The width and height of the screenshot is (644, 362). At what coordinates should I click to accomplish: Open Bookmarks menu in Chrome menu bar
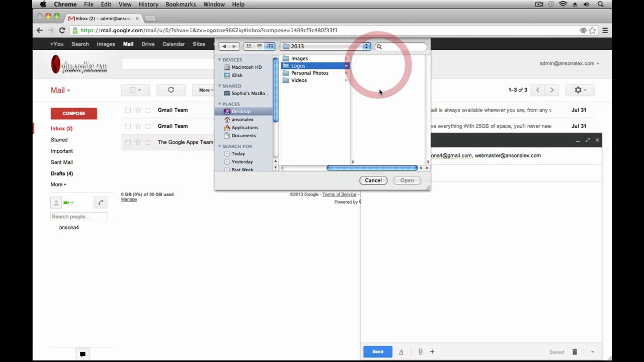(181, 5)
